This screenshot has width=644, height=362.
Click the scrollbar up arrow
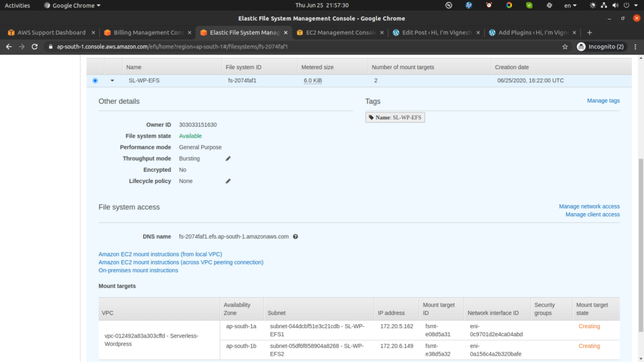641,58
